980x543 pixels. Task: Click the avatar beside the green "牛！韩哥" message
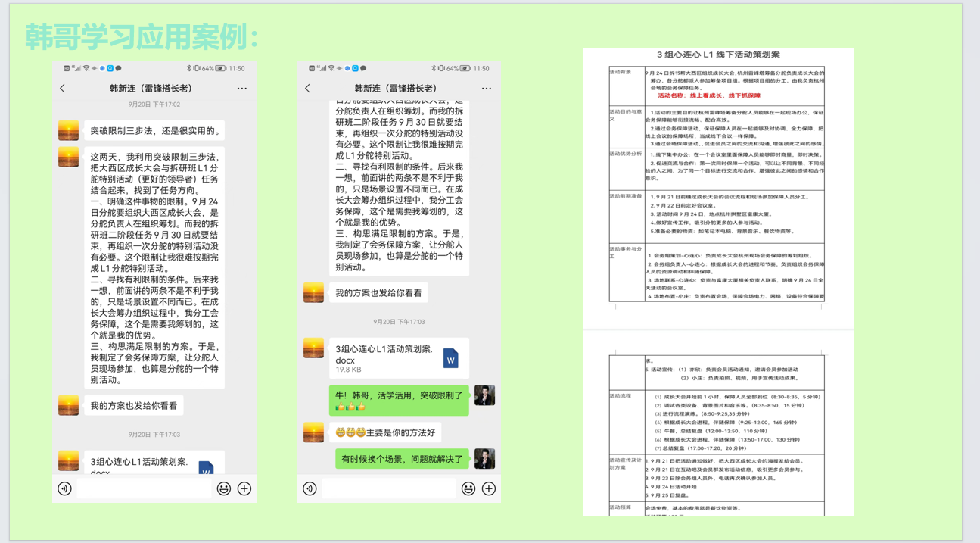[x=484, y=395]
